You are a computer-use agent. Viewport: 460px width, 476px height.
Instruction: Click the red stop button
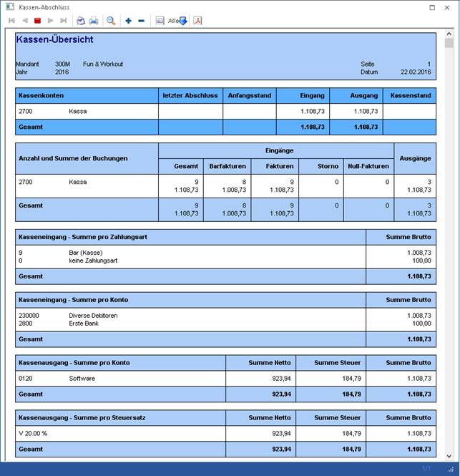click(x=37, y=21)
